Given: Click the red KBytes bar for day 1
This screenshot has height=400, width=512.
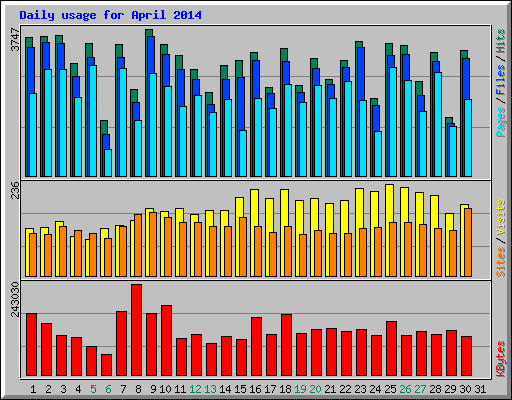Looking at the screenshot, I should (x=31, y=344).
